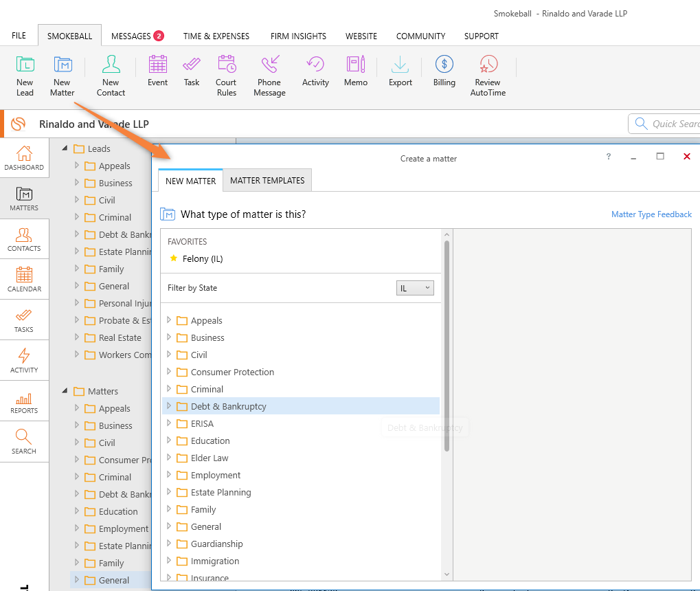
Task: Click the New Matter ribbon icon
Action: (x=62, y=76)
